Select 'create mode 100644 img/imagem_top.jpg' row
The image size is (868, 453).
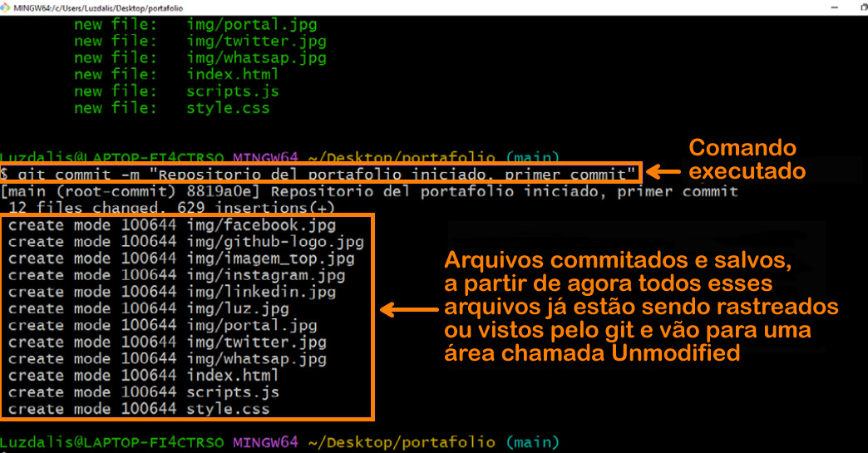tap(181, 259)
